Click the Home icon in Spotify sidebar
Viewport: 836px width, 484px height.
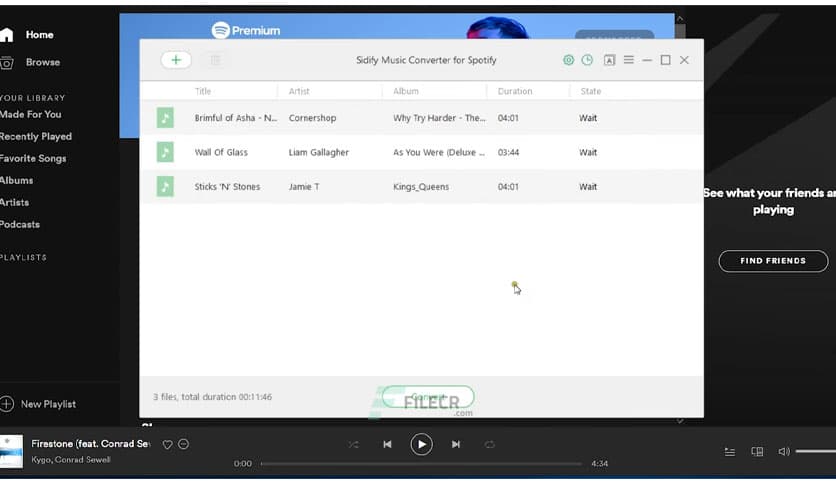[x=6, y=35]
